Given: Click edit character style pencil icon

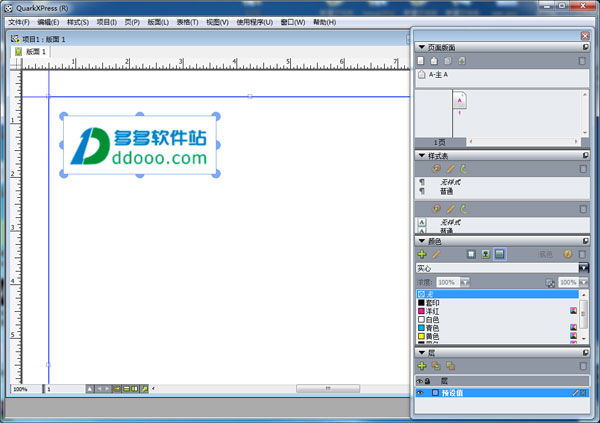Looking at the screenshot, I should pos(450,209).
